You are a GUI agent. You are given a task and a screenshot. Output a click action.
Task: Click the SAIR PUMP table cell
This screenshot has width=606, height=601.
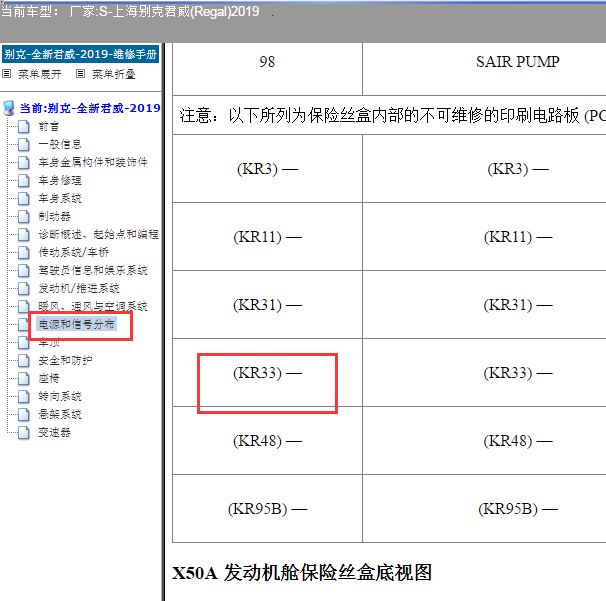point(484,69)
